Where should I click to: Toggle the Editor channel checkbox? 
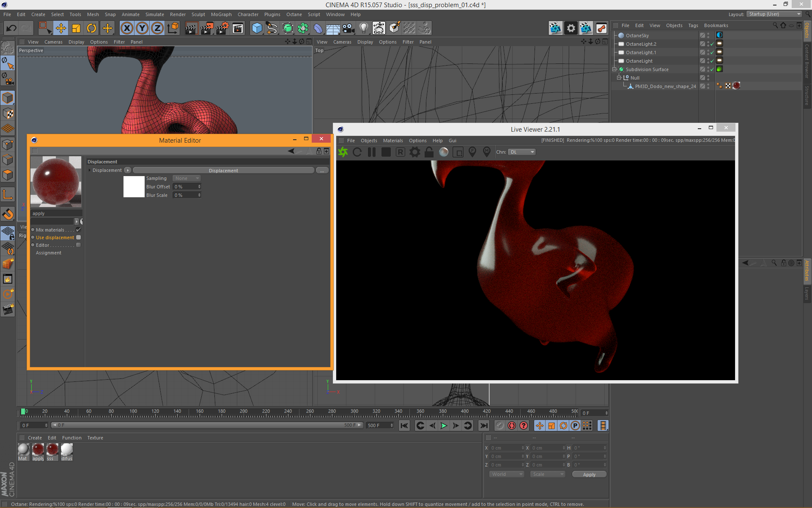(78, 245)
